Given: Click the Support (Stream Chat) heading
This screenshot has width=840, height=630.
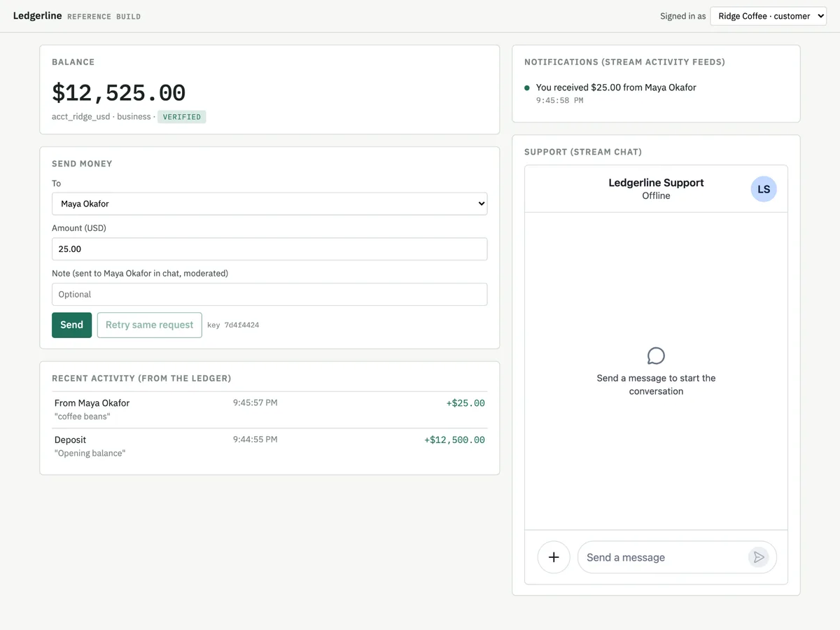Looking at the screenshot, I should coord(583,152).
